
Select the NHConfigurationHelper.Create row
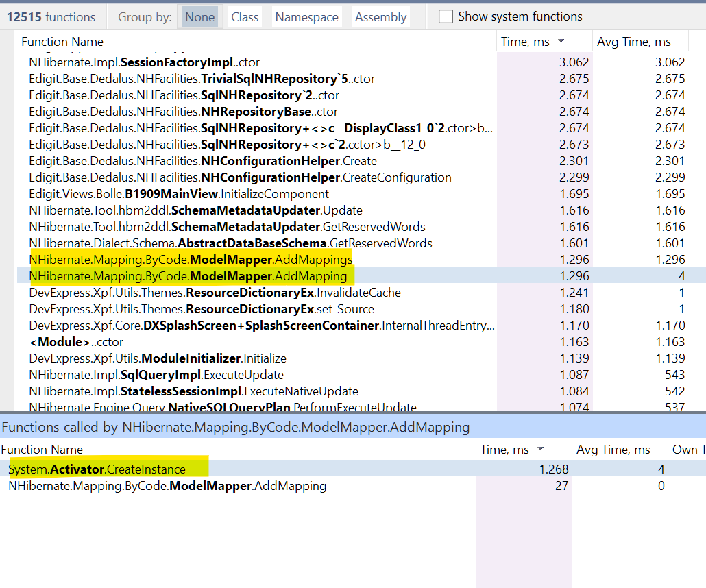[x=361, y=161]
